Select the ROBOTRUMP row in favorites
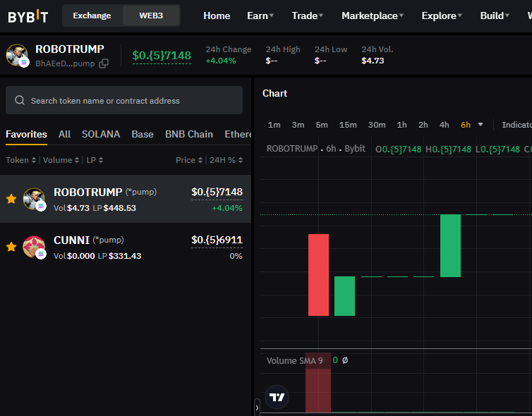This screenshot has width=532, height=416. 126,199
